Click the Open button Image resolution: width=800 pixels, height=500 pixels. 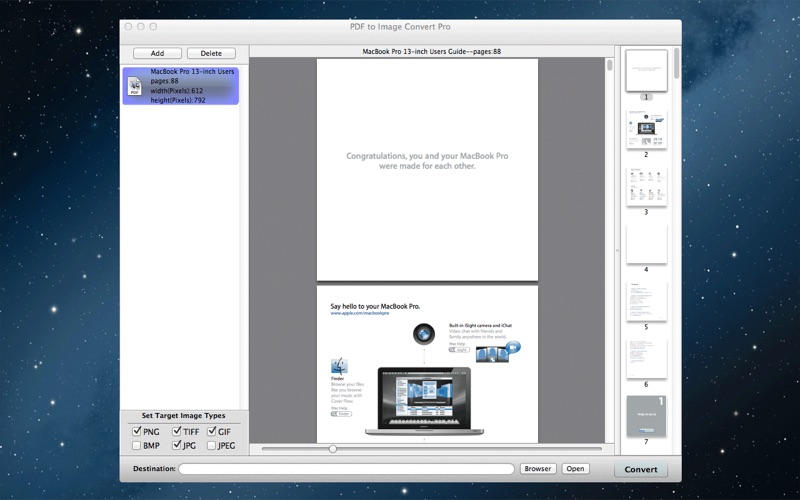tap(576, 468)
